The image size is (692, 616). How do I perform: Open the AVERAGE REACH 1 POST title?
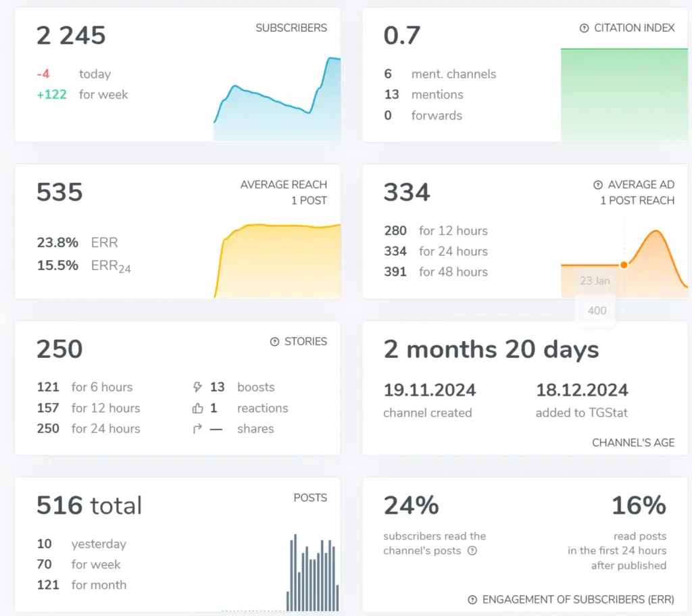click(284, 192)
